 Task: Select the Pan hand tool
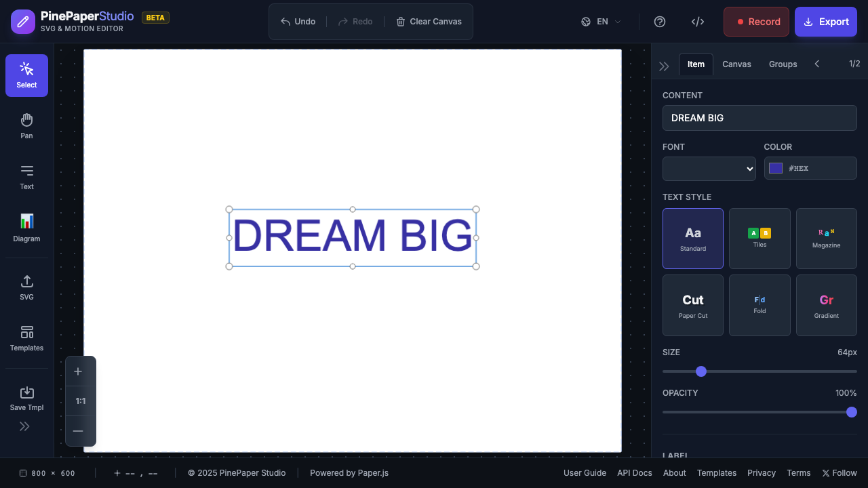pyautogui.click(x=26, y=126)
